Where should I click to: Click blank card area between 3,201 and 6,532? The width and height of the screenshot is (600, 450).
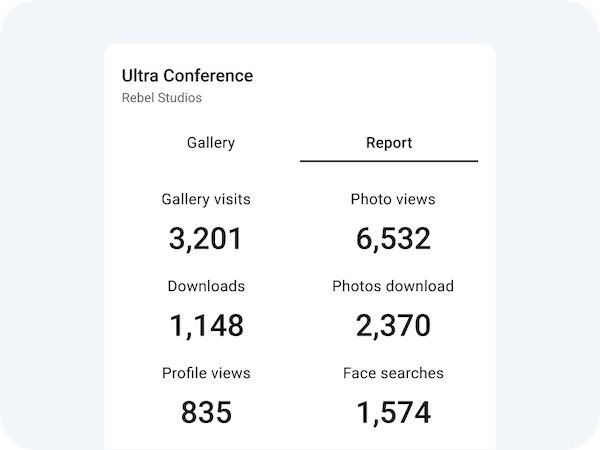pos(300,240)
